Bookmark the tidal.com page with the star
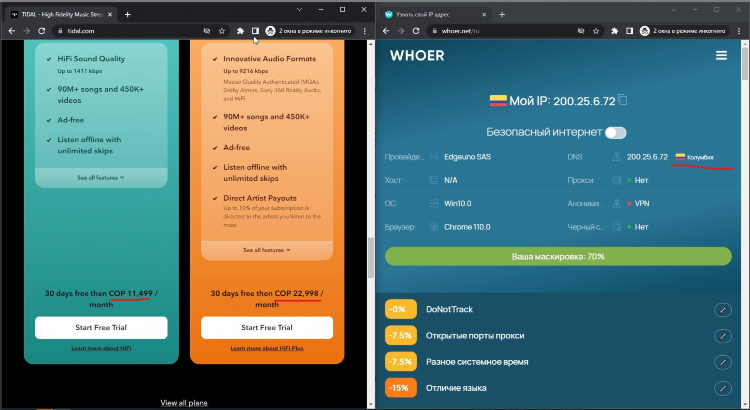Screen dimensions: 750x410 [221, 31]
